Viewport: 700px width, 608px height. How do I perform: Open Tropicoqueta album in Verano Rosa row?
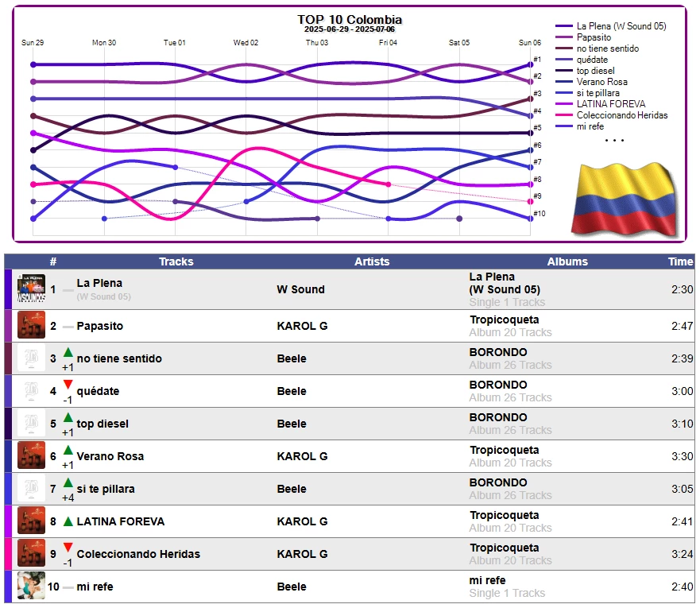point(504,450)
